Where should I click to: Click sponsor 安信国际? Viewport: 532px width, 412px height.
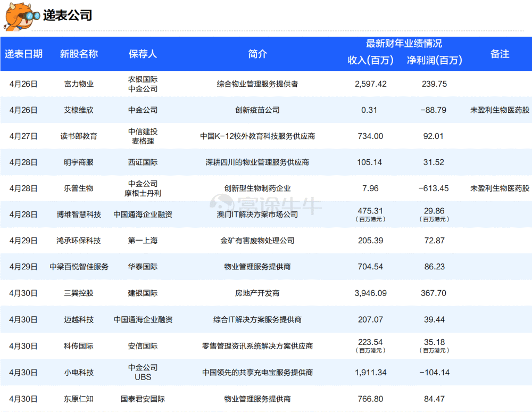pyautogui.click(x=143, y=346)
